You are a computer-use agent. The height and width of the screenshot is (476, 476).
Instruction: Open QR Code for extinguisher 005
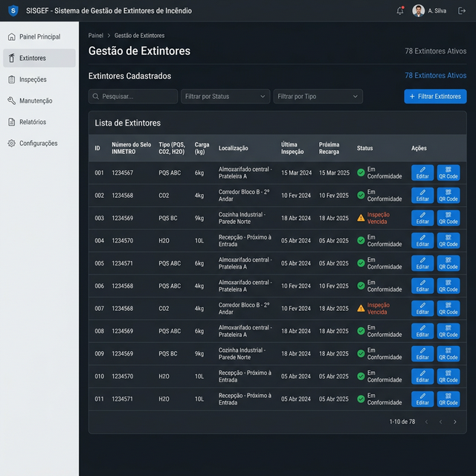(448, 263)
